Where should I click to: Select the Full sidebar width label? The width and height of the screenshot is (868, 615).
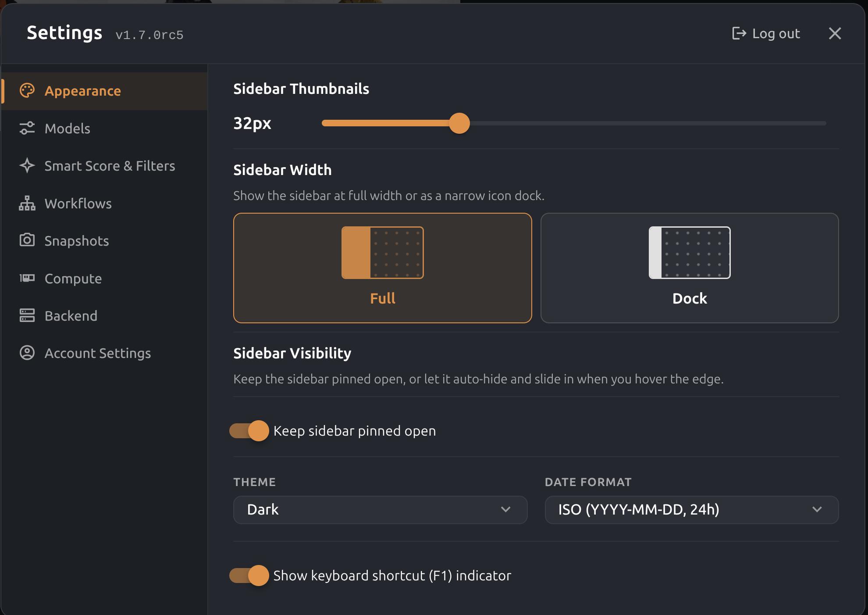pyautogui.click(x=383, y=298)
